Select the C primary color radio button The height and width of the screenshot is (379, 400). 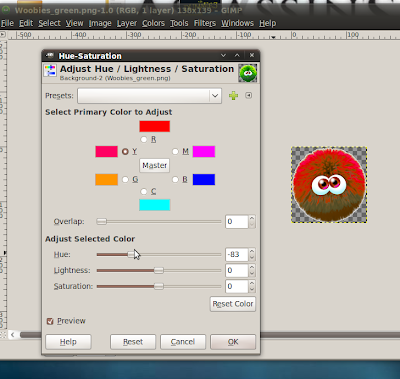144,192
